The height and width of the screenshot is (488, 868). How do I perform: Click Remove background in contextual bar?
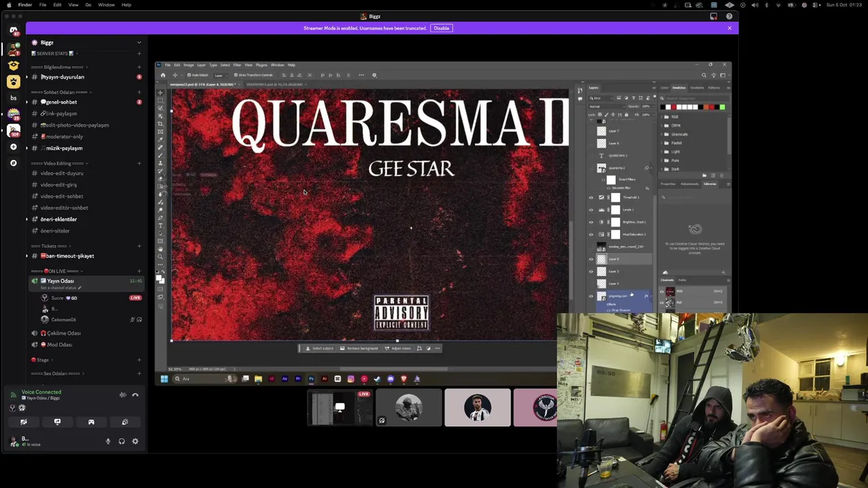(x=359, y=348)
